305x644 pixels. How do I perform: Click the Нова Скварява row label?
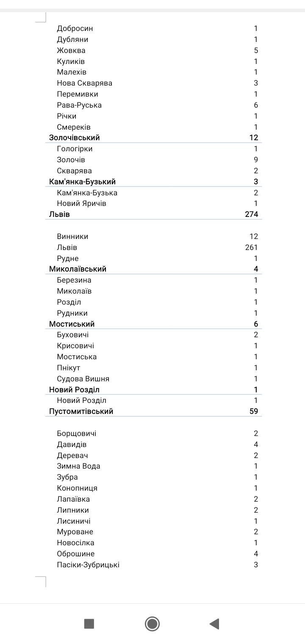tap(84, 83)
